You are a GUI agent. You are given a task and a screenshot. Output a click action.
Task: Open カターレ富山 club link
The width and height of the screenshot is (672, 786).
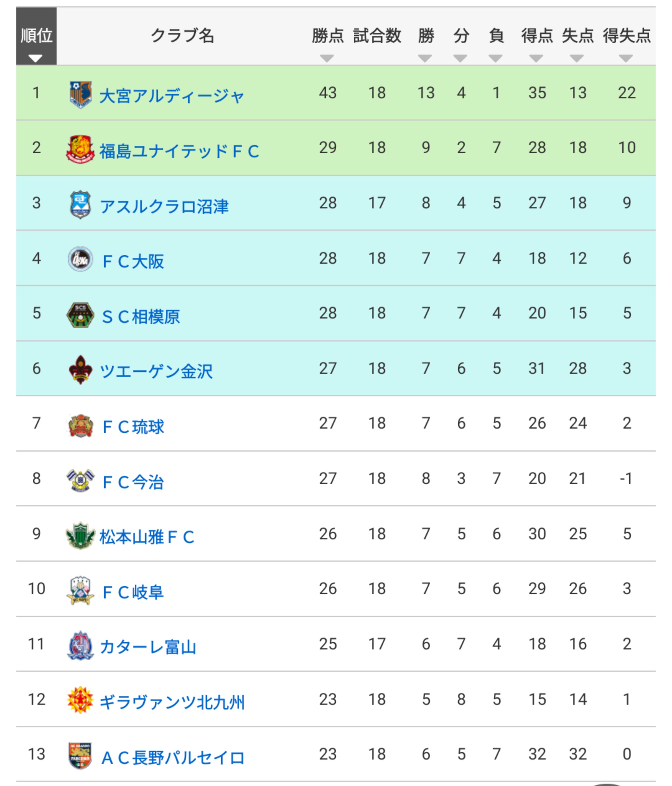tap(148, 647)
